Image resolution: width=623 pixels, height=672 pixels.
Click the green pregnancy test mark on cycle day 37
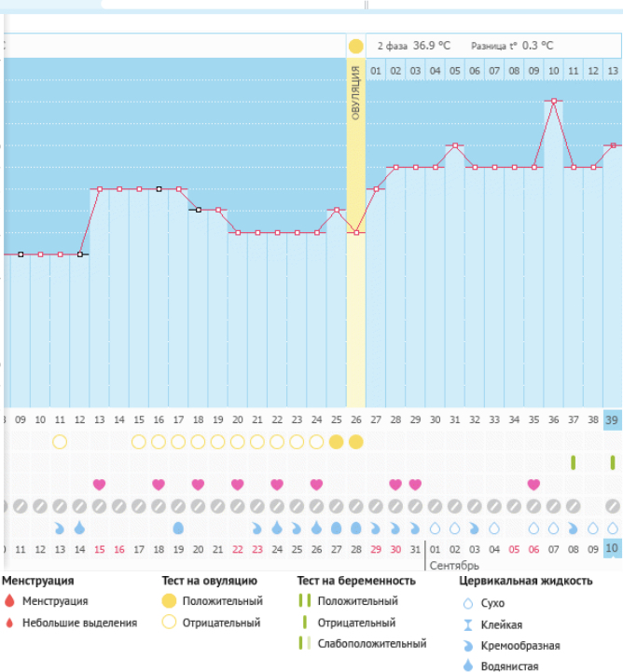[x=573, y=462]
